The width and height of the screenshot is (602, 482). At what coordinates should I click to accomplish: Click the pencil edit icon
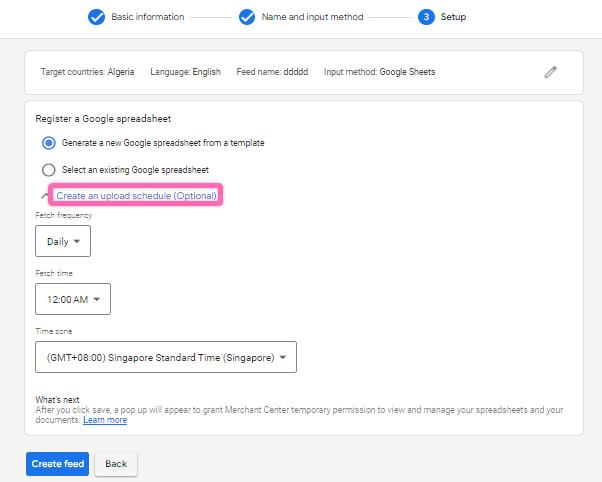(550, 72)
